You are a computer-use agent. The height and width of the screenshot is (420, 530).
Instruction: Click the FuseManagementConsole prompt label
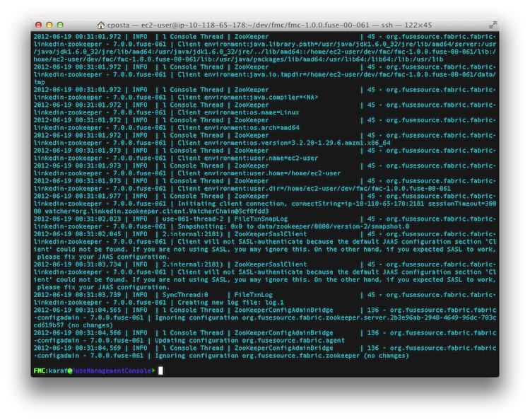tap(112, 371)
